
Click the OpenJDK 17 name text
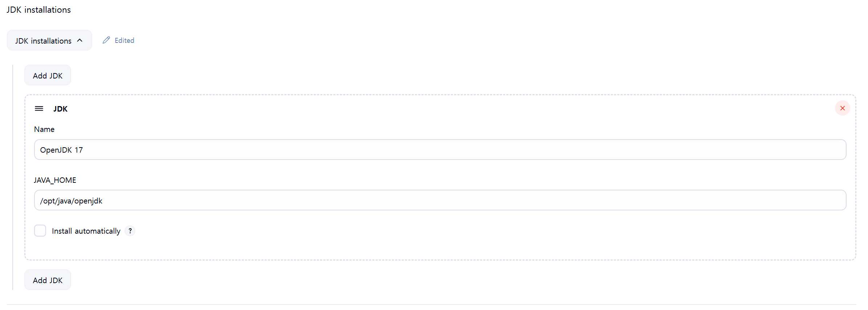click(x=61, y=150)
